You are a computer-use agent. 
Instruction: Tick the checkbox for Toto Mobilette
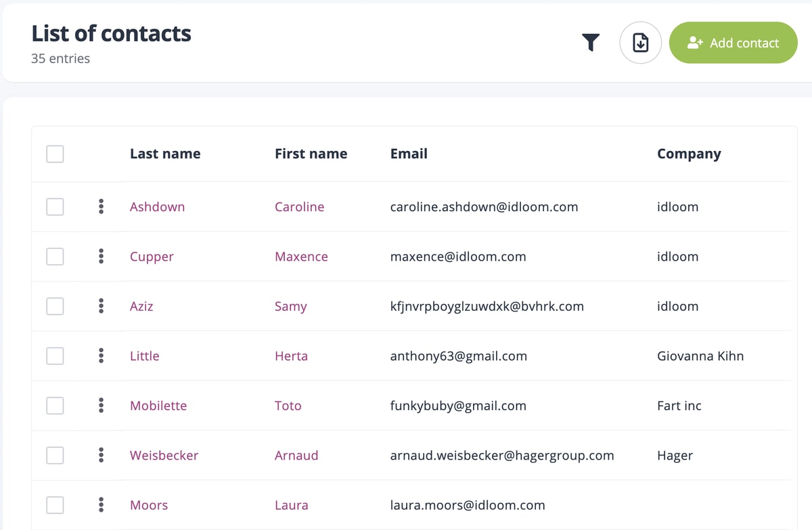(x=55, y=405)
